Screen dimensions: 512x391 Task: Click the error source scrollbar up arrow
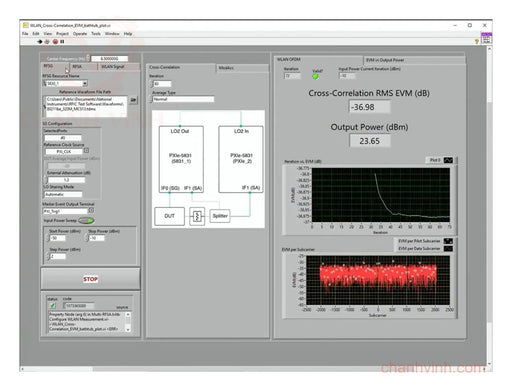(128, 314)
